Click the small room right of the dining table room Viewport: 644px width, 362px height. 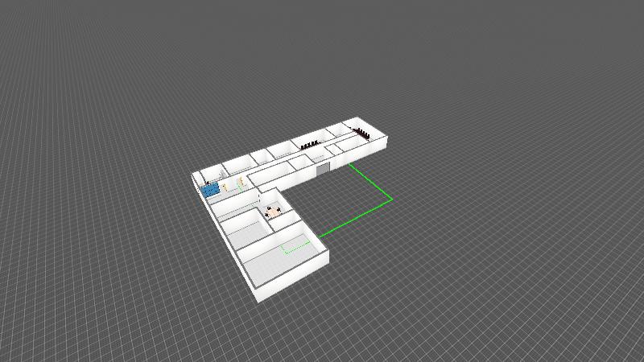point(287,220)
